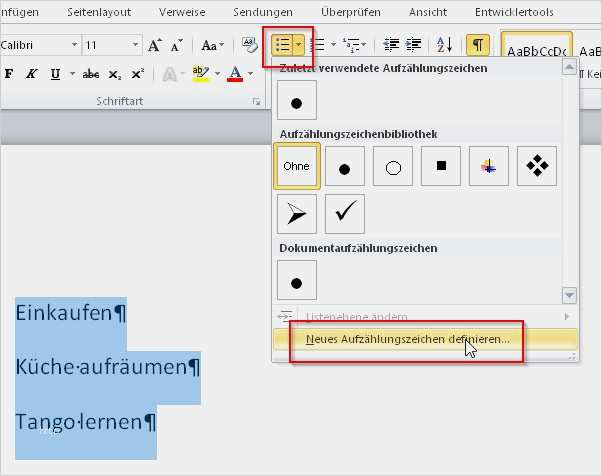
Task: Open the Schriftart dialog launcher
Action: click(256, 102)
